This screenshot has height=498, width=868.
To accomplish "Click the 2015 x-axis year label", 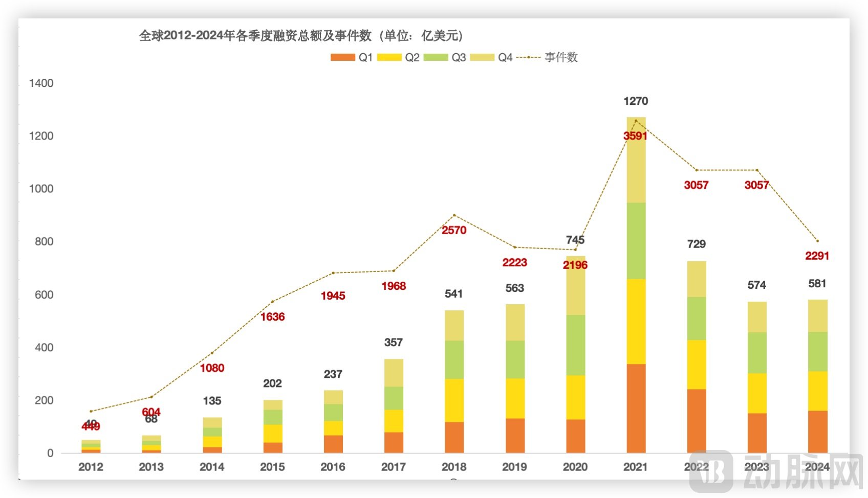I will (x=272, y=467).
